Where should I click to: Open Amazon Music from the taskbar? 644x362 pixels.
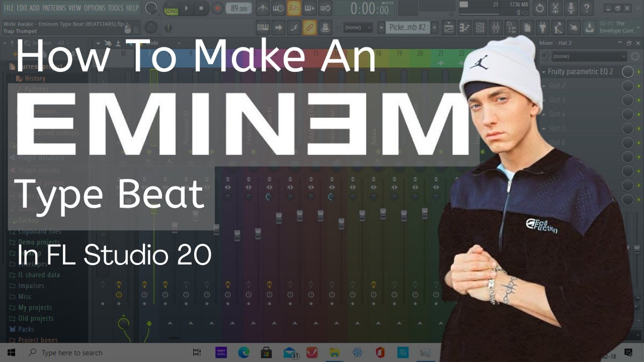pos(221,352)
